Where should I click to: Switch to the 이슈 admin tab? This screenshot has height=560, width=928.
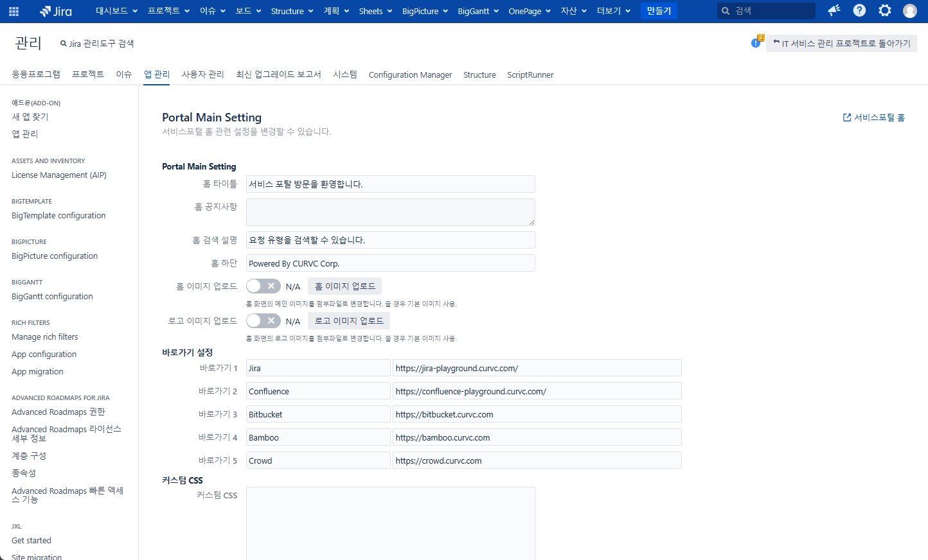124,74
